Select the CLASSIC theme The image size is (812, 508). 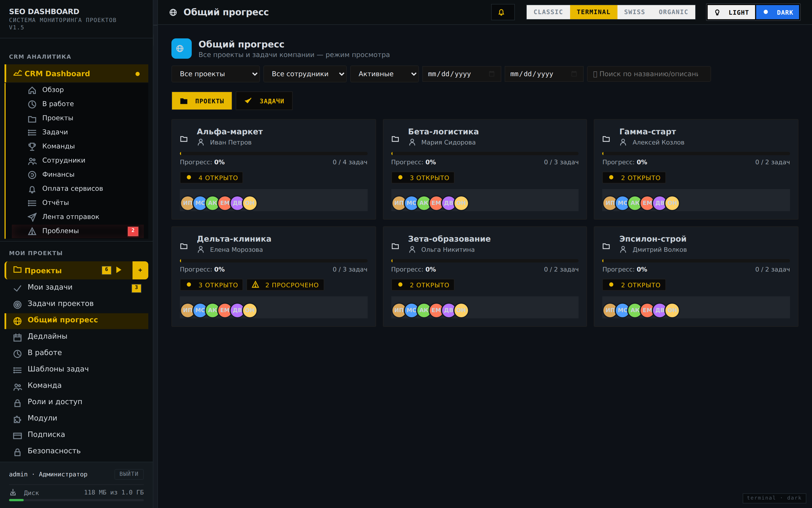coord(548,12)
